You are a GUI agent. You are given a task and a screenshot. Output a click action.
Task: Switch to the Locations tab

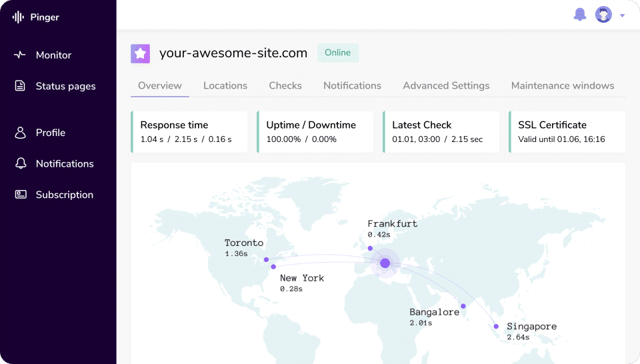pos(225,86)
